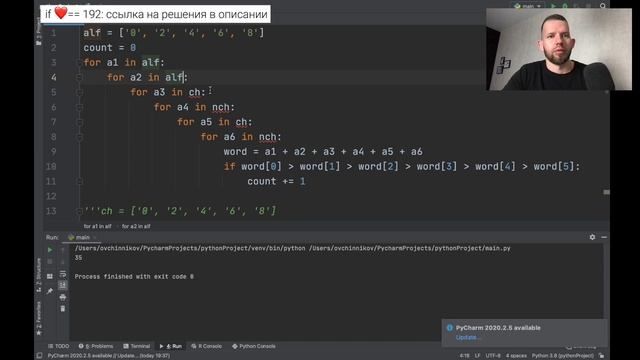
Task: Hide the Run panel with the minus icon
Action: tap(604, 237)
